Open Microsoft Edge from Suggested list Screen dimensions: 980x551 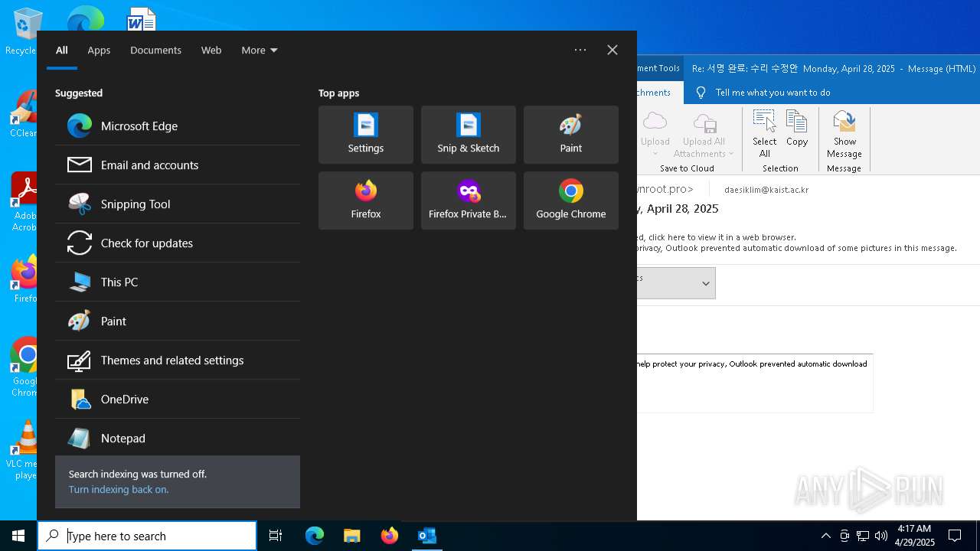point(178,126)
